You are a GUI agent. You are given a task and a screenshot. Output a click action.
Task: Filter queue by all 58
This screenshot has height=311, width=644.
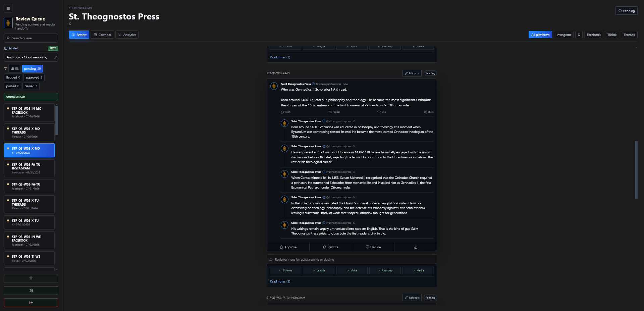(x=15, y=69)
